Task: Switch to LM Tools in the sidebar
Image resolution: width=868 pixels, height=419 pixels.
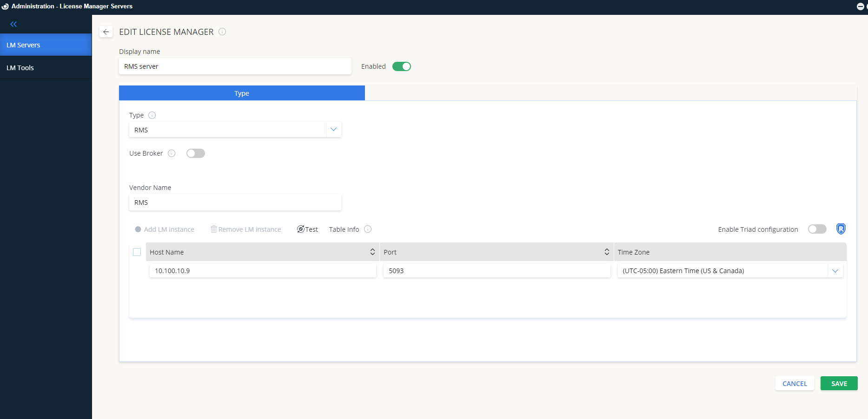Action: tap(20, 67)
